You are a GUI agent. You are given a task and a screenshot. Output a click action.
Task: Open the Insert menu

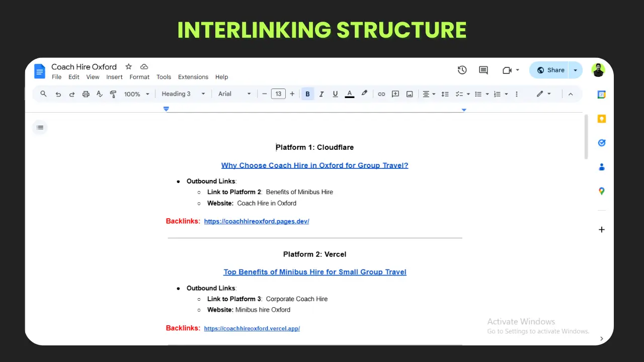click(114, 77)
